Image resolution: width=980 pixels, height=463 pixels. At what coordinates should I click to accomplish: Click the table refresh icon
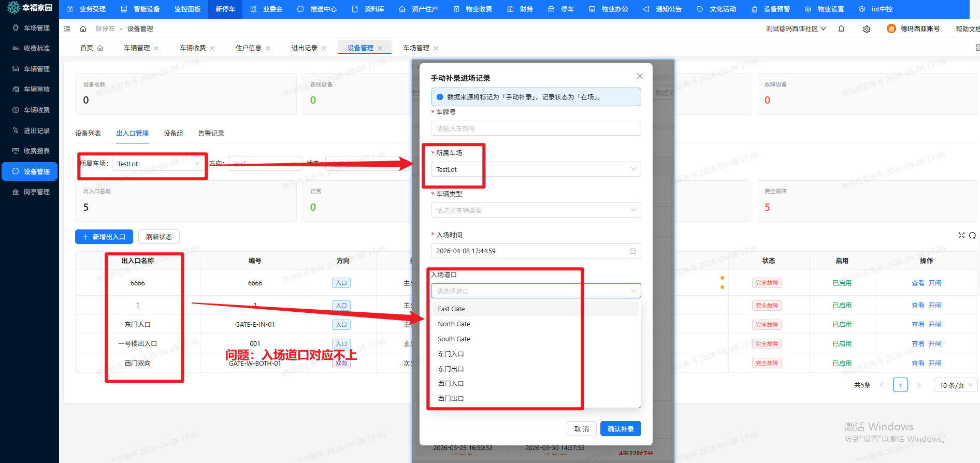[972, 236]
